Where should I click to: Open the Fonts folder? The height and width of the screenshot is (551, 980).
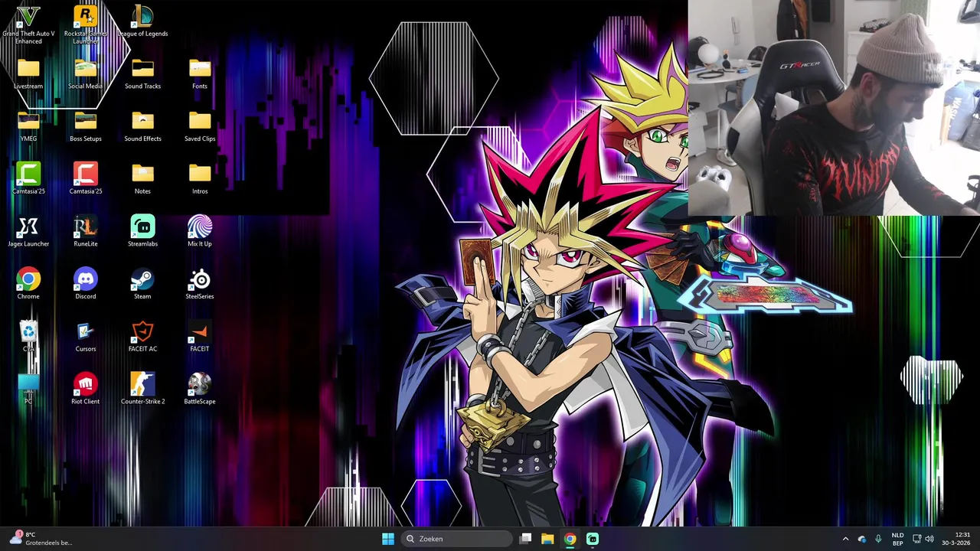point(200,74)
